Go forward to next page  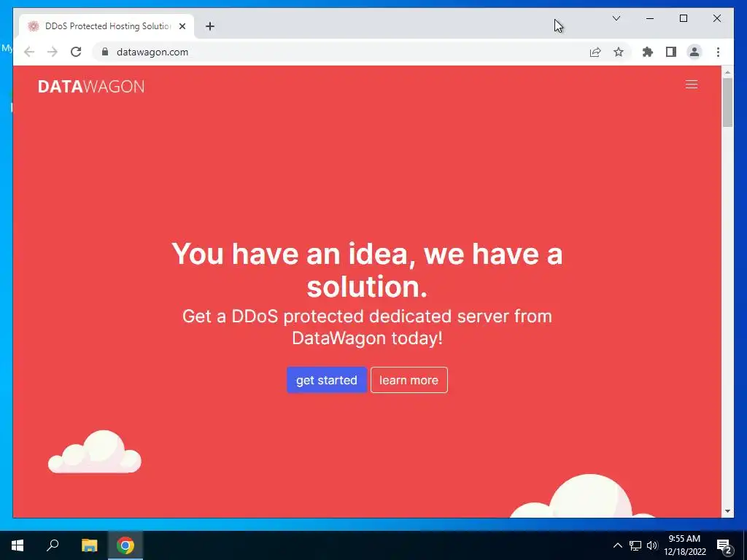tap(53, 52)
